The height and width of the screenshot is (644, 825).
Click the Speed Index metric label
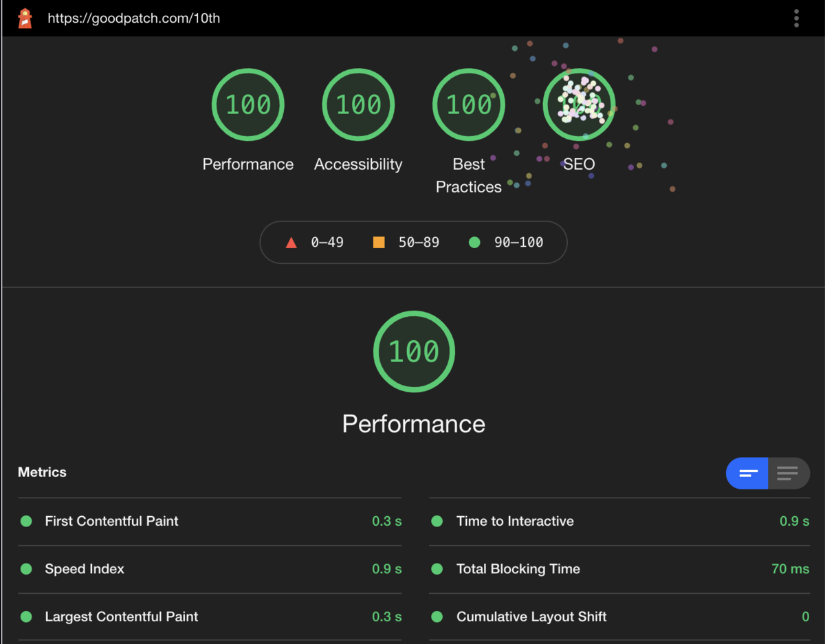(x=85, y=569)
